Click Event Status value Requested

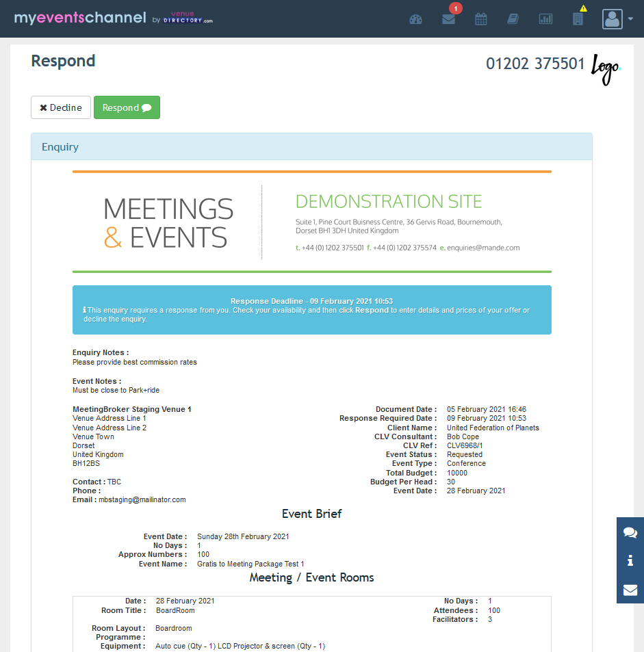click(x=465, y=455)
